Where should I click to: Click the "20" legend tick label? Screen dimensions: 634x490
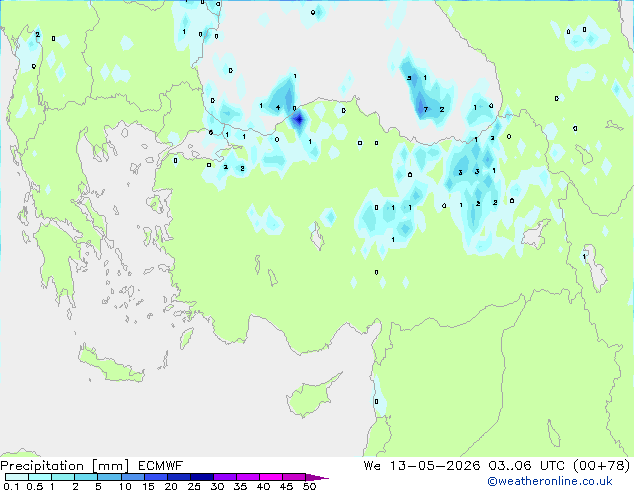click(171, 486)
